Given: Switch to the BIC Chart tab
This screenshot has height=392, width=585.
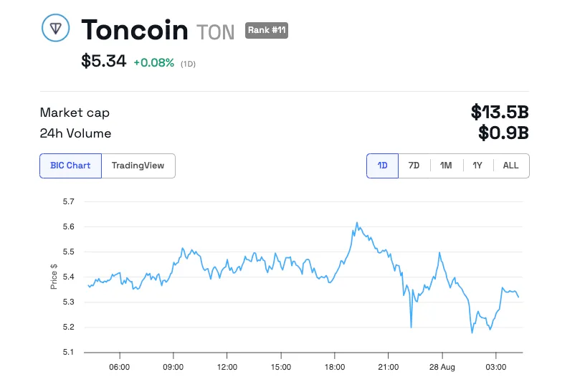Looking at the screenshot, I should (70, 166).
